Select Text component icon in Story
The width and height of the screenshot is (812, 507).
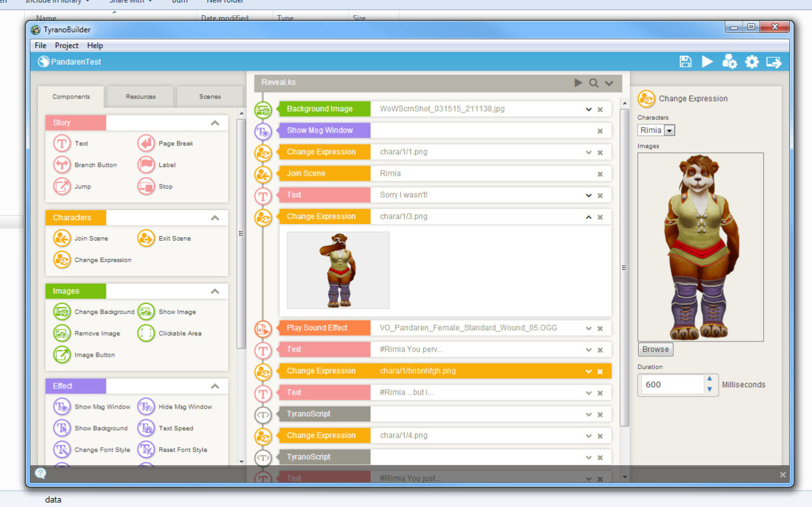point(62,143)
